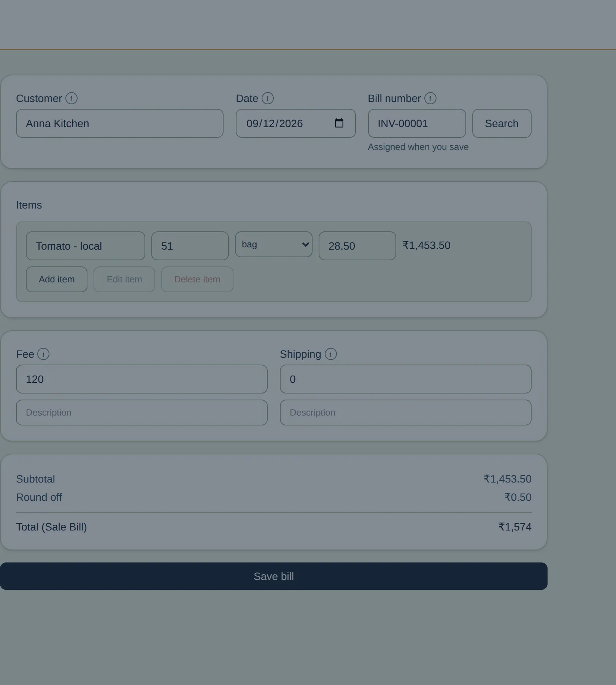This screenshot has width=616, height=685.
Task: Click the Subtotal label
Action: pyautogui.click(x=35, y=479)
